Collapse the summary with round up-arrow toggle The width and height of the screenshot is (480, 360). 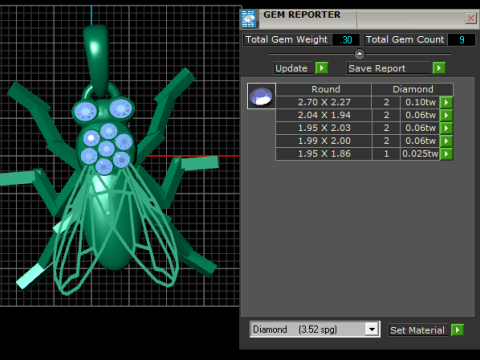click(359, 54)
